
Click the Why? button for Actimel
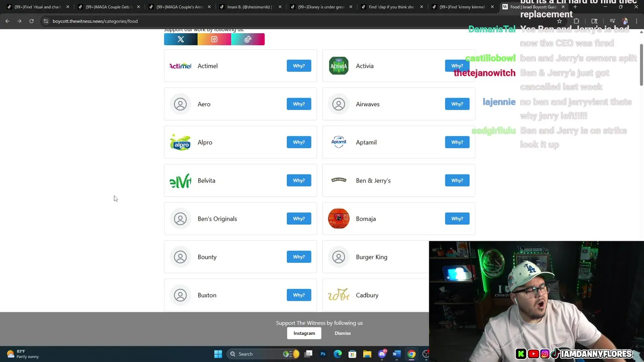[x=299, y=66]
